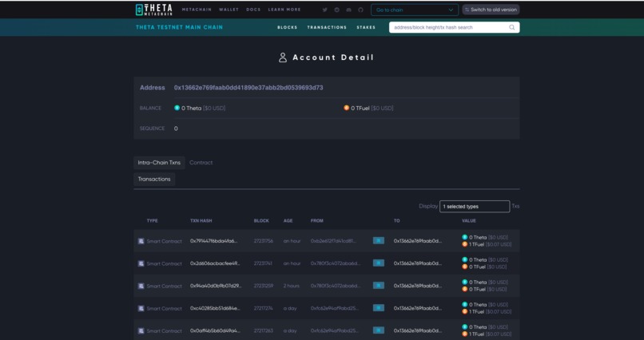Open transaction hash 0xc40285bb51d684e

pos(215,308)
